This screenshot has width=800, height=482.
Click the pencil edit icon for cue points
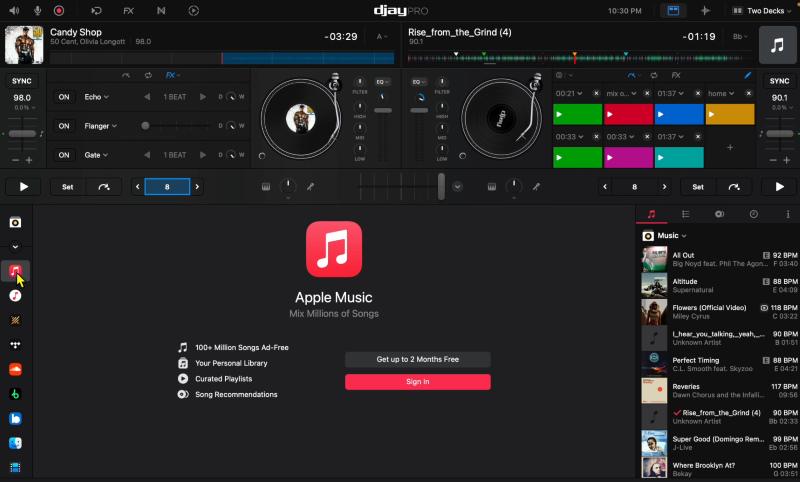tap(747, 75)
